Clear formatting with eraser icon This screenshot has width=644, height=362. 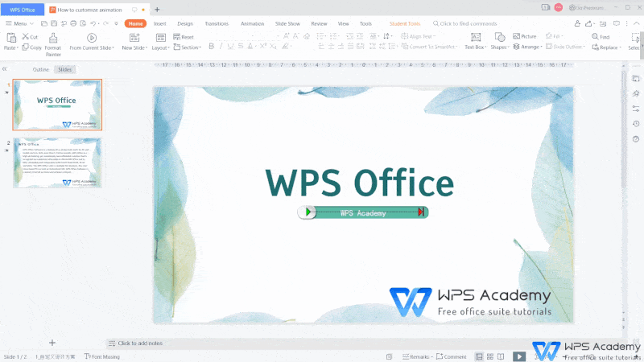point(307,36)
